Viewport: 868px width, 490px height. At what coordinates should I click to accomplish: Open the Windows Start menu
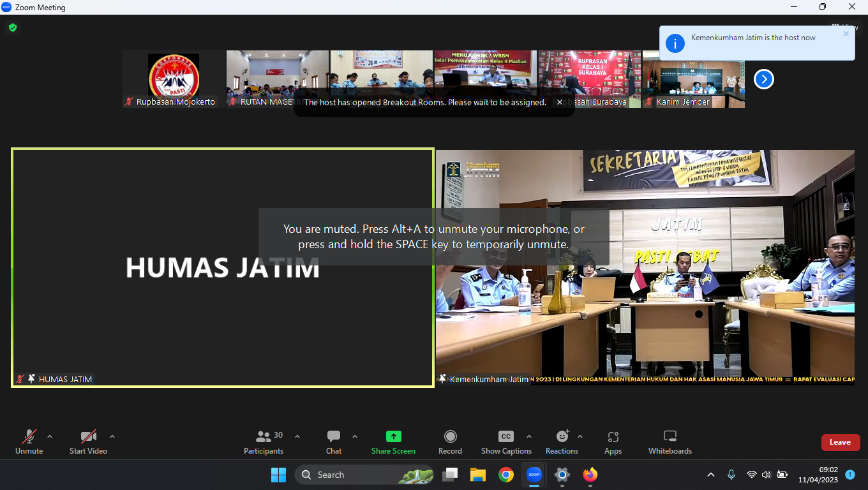279,475
